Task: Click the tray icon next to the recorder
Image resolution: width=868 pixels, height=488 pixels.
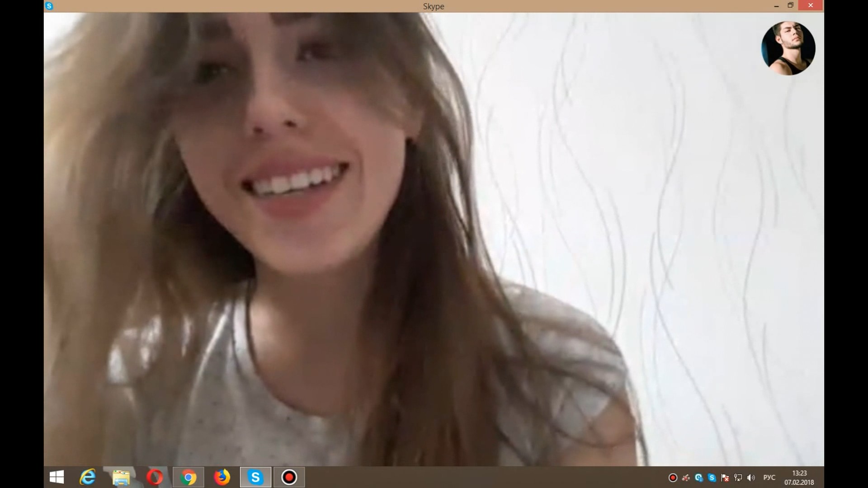Action: click(686, 478)
